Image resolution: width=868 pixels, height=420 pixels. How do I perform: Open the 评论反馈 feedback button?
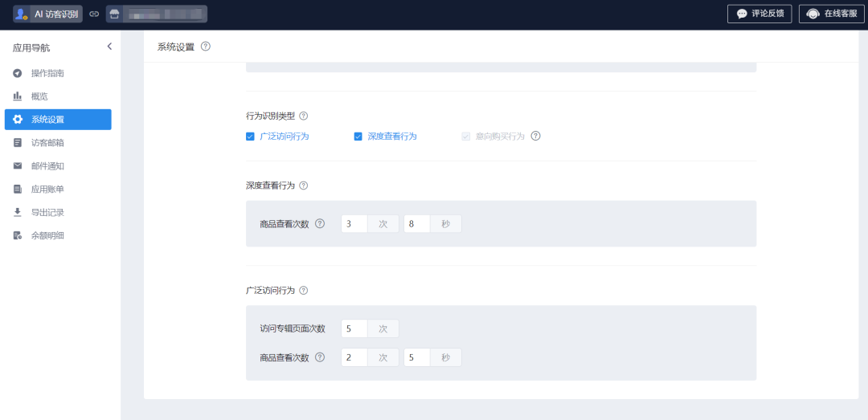pyautogui.click(x=759, y=14)
